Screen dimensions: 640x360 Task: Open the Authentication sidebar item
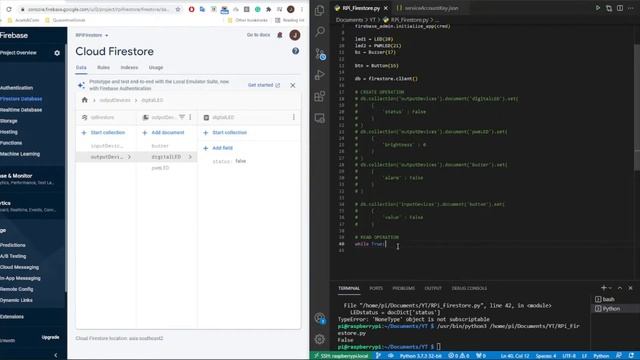(17, 88)
